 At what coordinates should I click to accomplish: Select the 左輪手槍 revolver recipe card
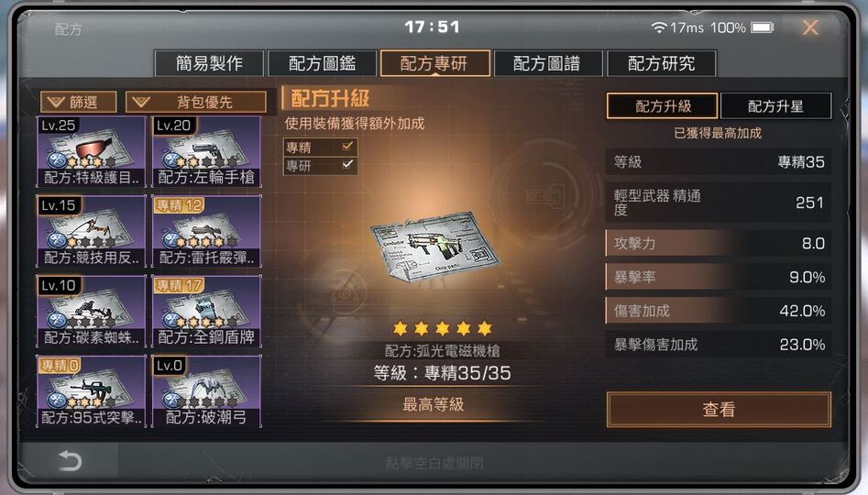click(x=206, y=151)
